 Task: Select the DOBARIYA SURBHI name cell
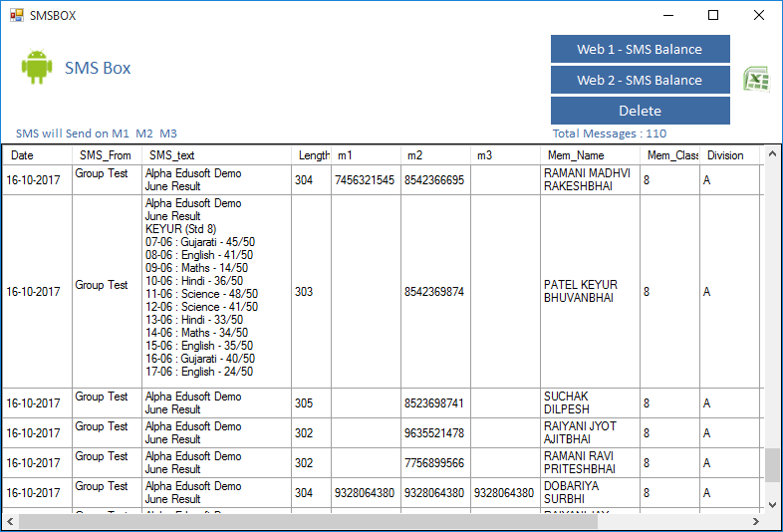coord(589,493)
